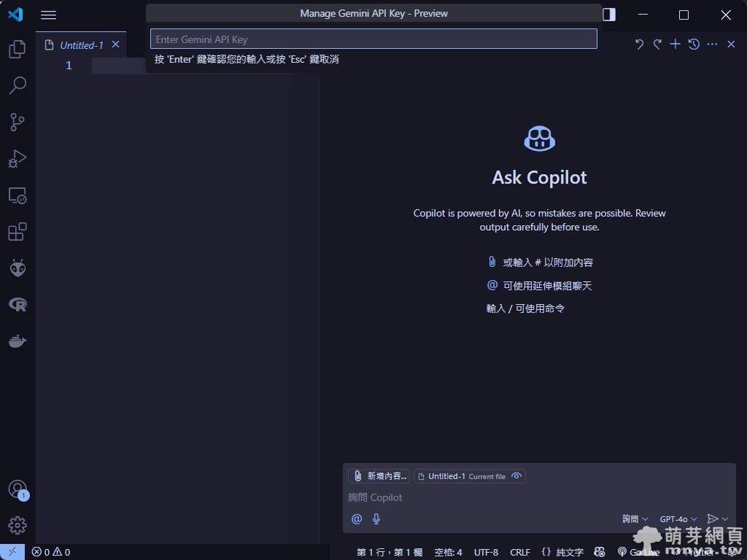
Task: Click the @ mention icon in chat
Action: (x=357, y=519)
